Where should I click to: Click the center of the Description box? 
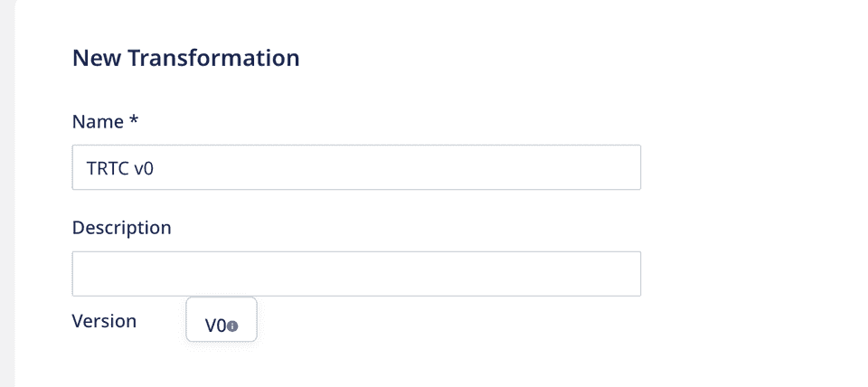356,273
